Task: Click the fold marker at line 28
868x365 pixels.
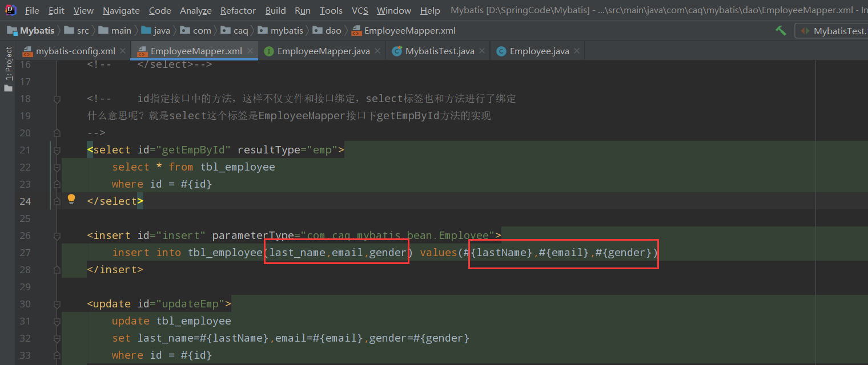Action: (x=57, y=270)
